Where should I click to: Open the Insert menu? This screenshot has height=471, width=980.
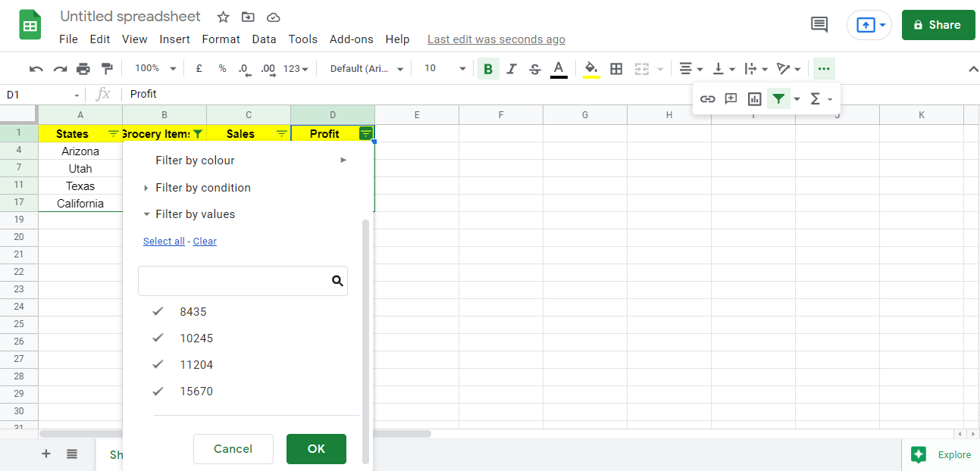[175, 39]
